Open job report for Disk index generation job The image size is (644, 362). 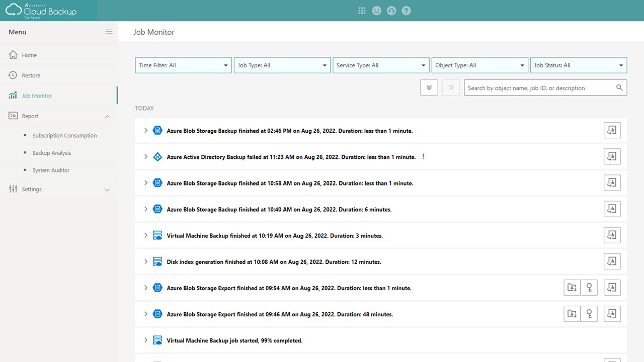click(612, 261)
